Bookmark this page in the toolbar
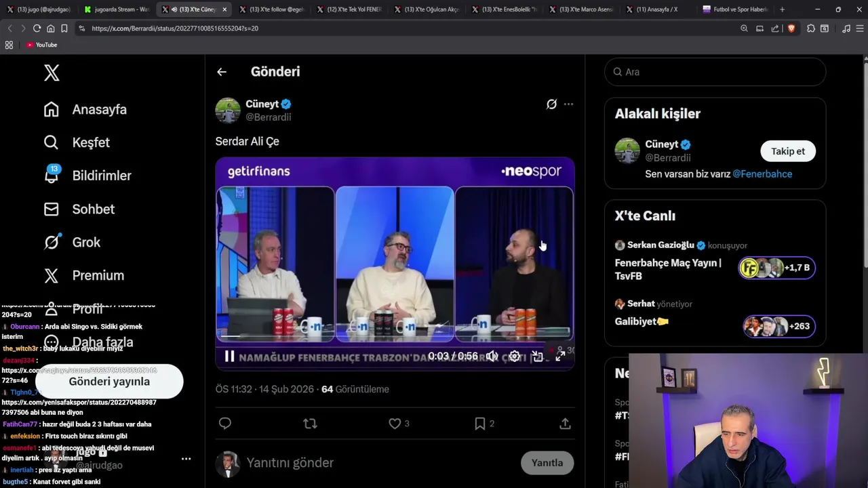The width and height of the screenshot is (868, 488). [64, 28]
